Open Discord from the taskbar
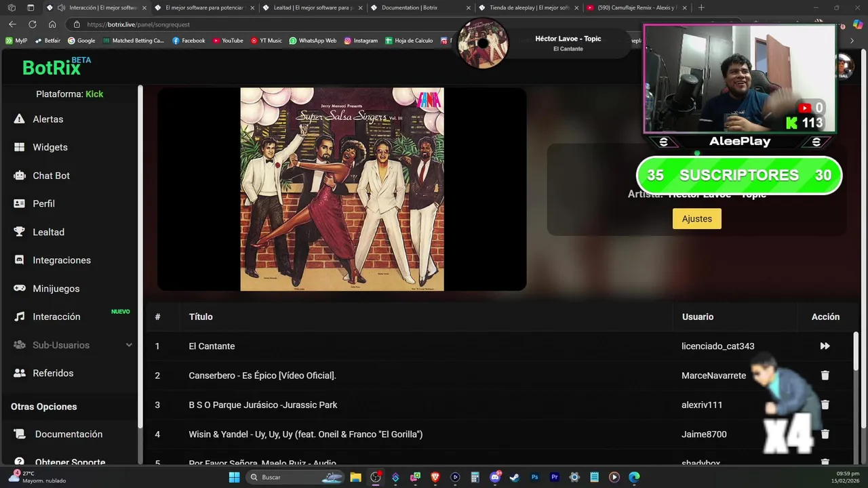The image size is (868, 488). coord(495,477)
